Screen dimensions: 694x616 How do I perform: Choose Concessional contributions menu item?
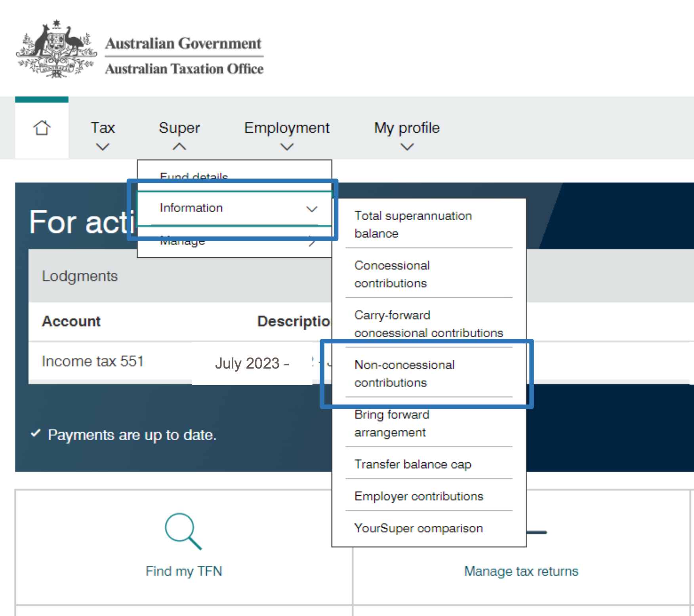392,274
